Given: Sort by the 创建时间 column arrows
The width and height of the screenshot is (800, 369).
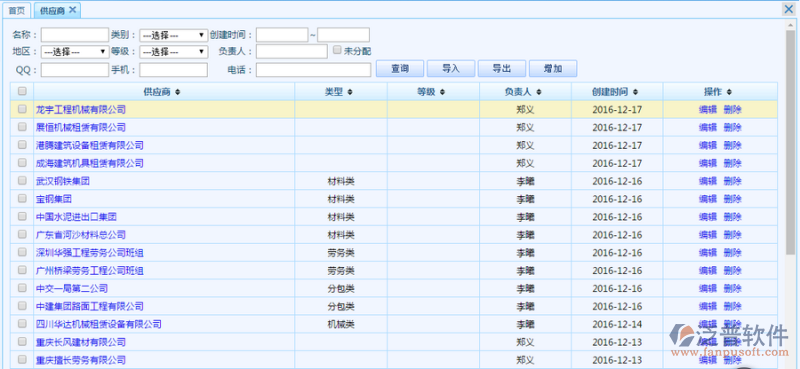Looking at the screenshot, I should (x=635, y=92).
